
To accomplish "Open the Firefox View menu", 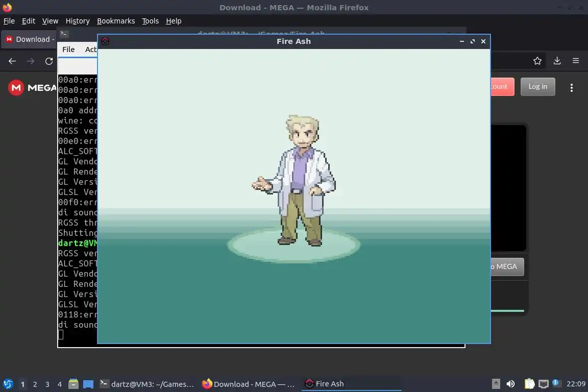I will 50,21.
